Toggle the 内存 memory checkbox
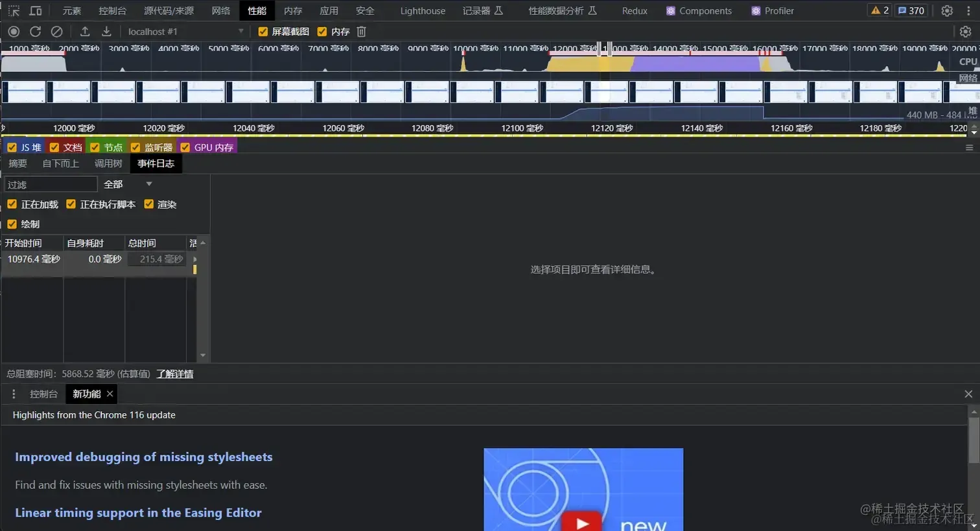Image resolution: width=980 pixels, height=531 pixels. click(x=322, y=31)
